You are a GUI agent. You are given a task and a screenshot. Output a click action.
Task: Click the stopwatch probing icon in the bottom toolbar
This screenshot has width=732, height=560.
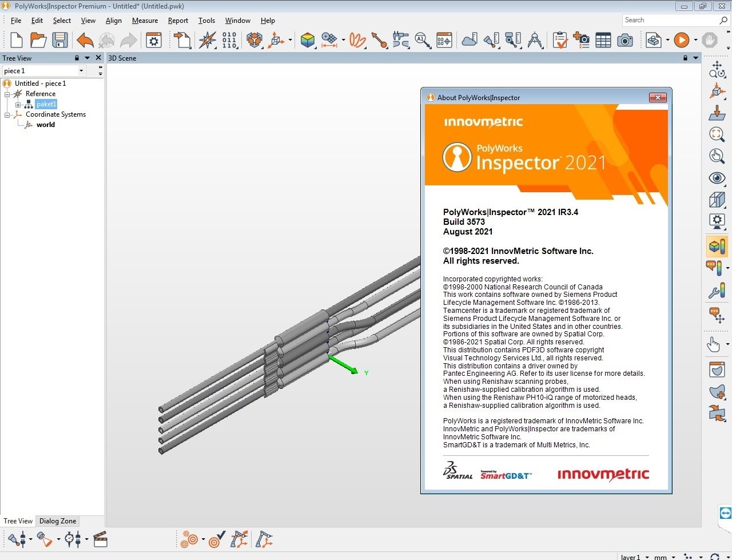73,539
